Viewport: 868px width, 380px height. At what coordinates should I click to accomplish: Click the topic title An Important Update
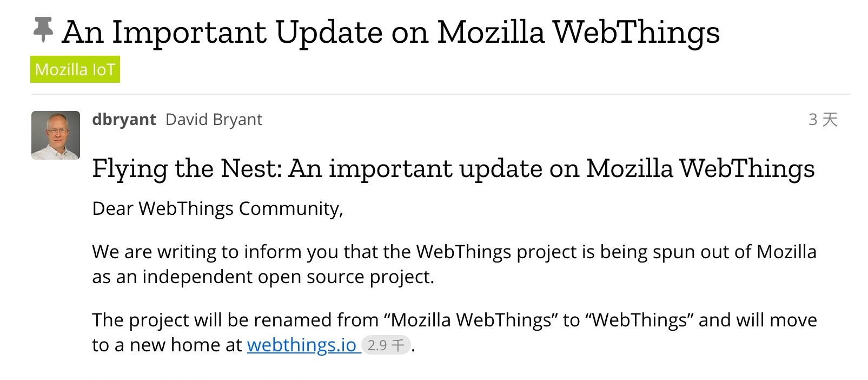(x=389, y=31)
